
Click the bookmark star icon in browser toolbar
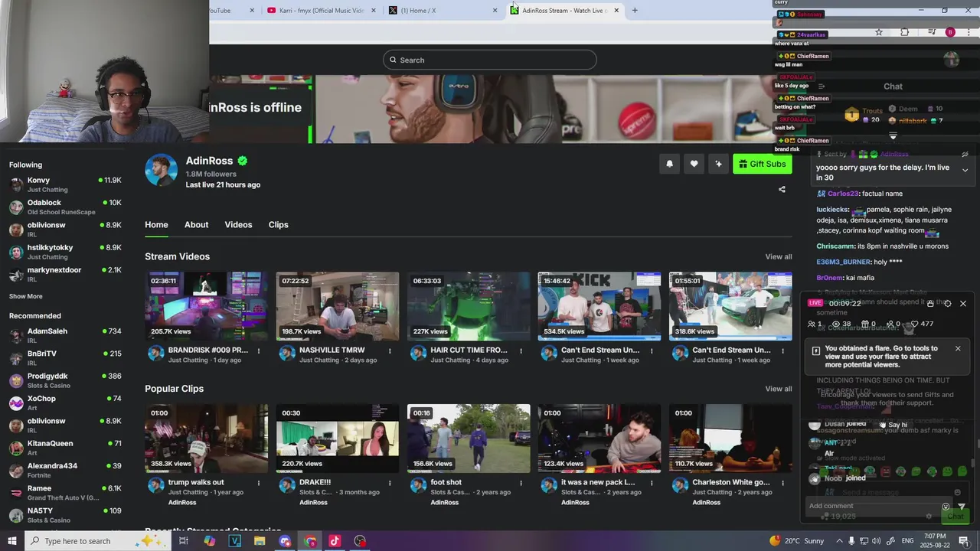[879, 32]
